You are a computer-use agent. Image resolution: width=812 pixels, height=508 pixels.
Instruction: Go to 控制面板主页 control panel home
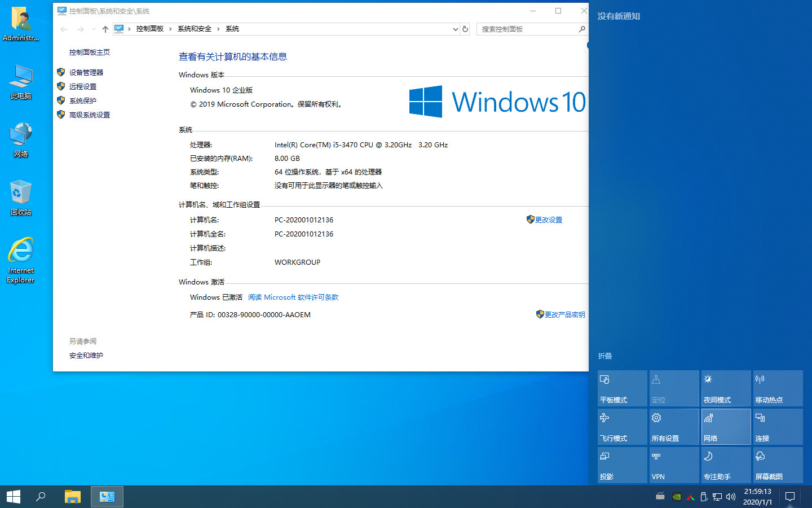90,52
